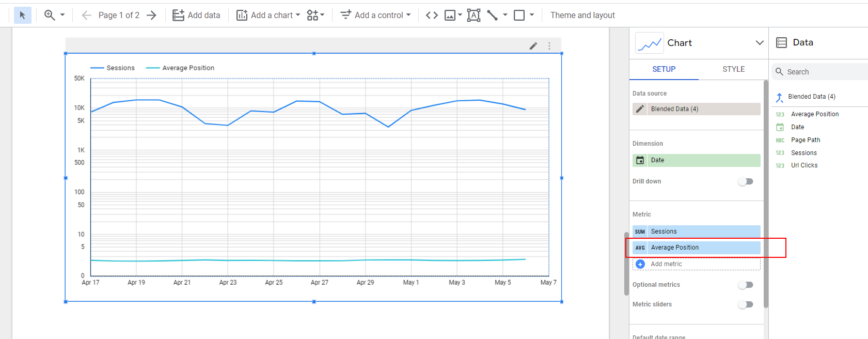This screenshot has width=868, height=339.
Task: Open the Add a chart dropdown
Action: click(268, 15)
